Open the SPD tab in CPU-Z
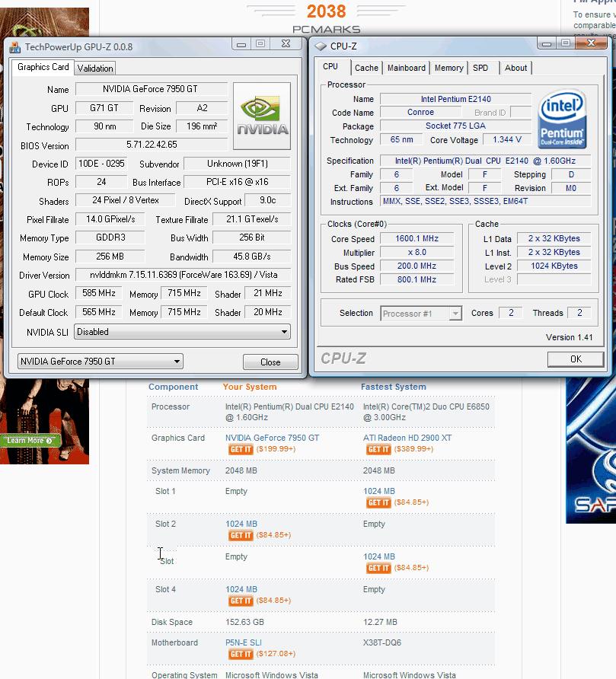616x679 pixels. tap(480, 68)
